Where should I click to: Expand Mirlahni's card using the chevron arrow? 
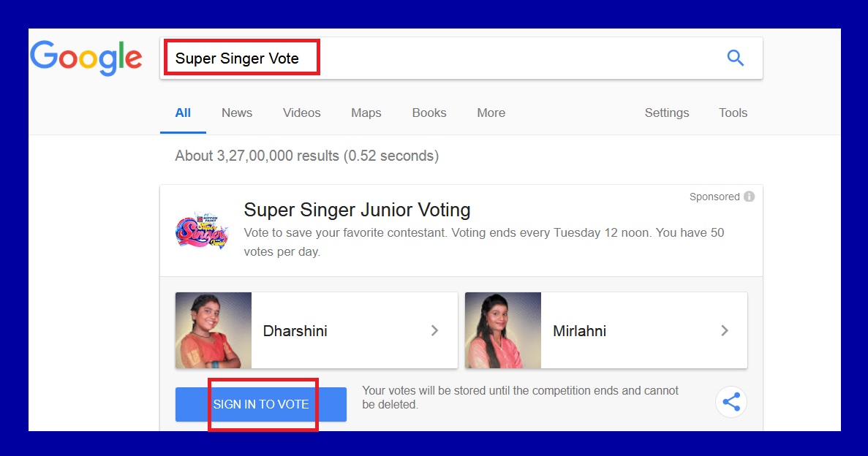tap(725, 330)
